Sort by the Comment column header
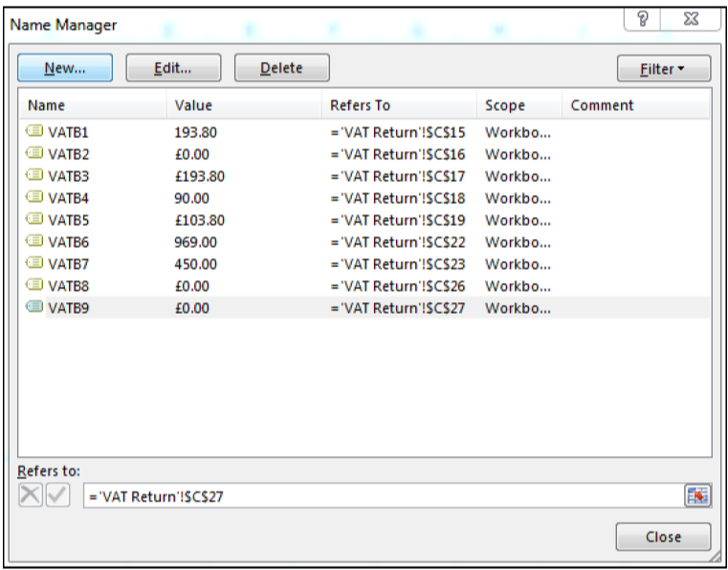This screenshot has width=728, height=570. click(636, 105)
